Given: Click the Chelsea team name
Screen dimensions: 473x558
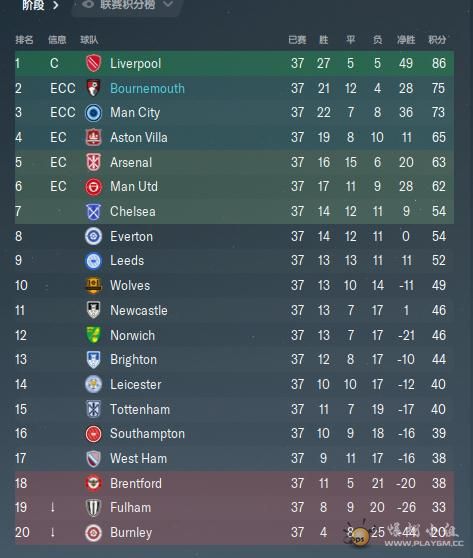Looking at the screenshot, I should (133, 211).
